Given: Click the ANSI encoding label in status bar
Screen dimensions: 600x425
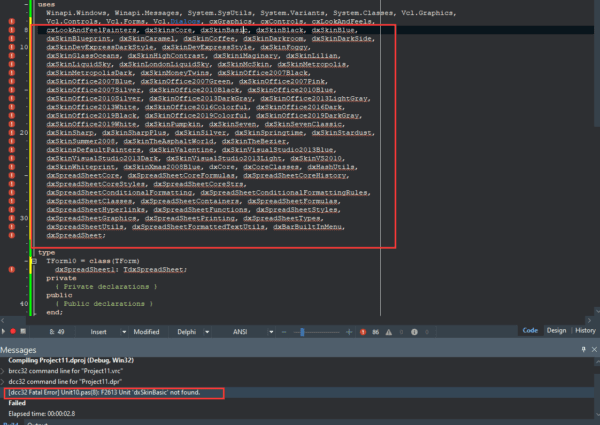Looking at the screenshot, I should (240, 332).
